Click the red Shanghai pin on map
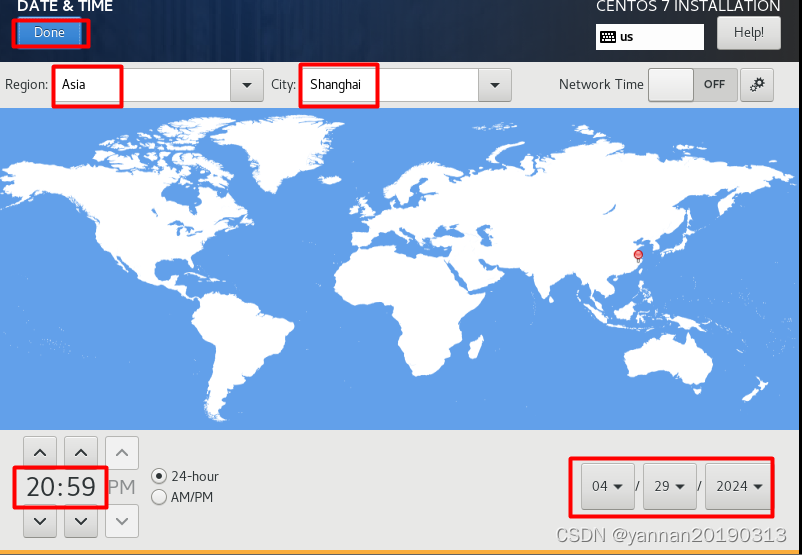The width and height of the screenshot is (802, 555). [638, 255]
